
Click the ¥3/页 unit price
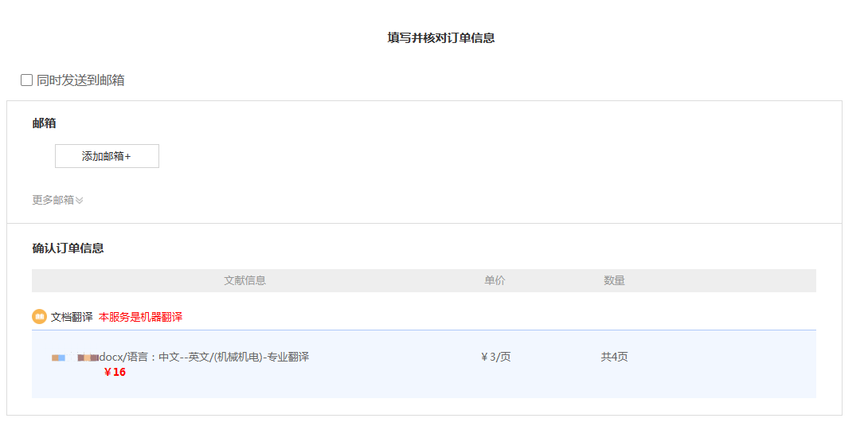coord(496,357)
